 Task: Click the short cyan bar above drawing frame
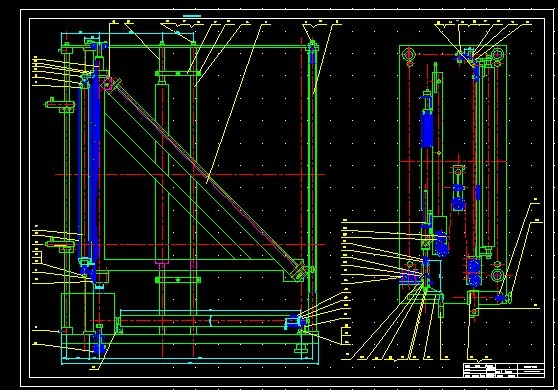tap(192, 16)
